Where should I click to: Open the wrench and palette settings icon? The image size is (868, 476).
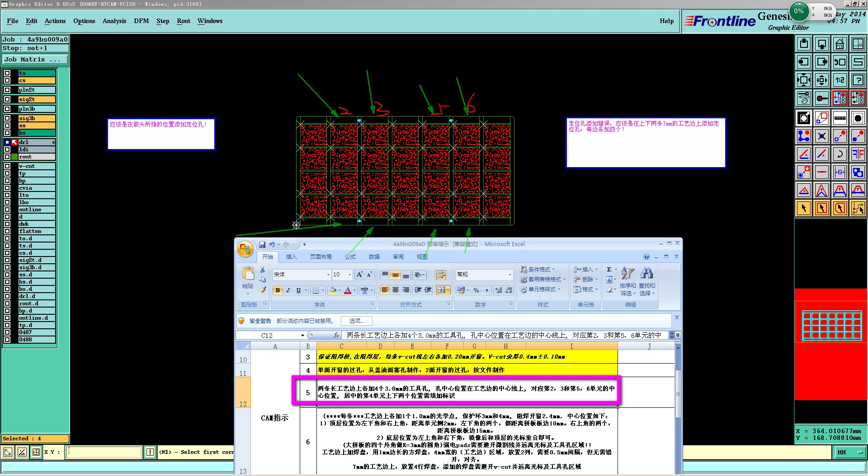[x=804, y=98]
